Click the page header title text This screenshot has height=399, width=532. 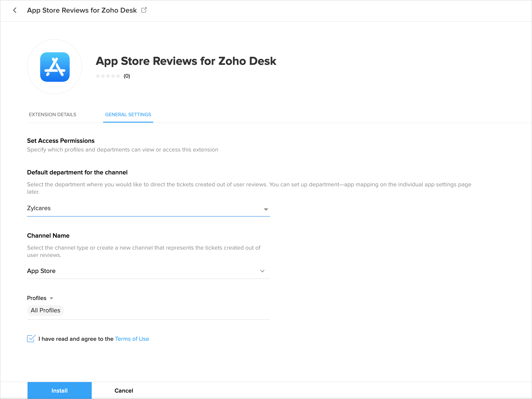82,10
